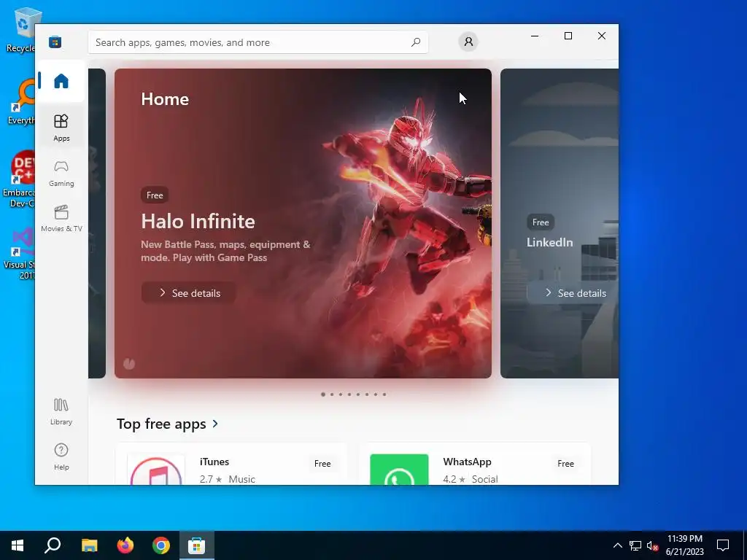Click the previous carousel card at left edge
Screen dimensions: 747x560
coord(97,223)
